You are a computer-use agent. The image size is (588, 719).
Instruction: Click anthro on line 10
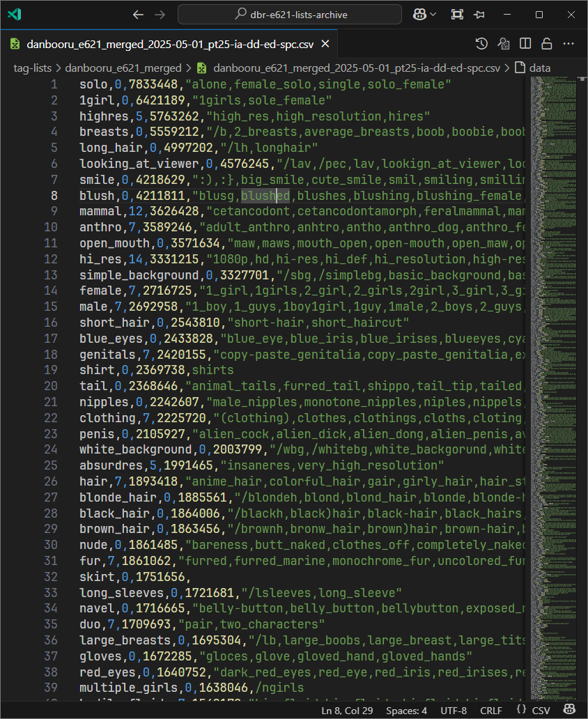point(100,227)
